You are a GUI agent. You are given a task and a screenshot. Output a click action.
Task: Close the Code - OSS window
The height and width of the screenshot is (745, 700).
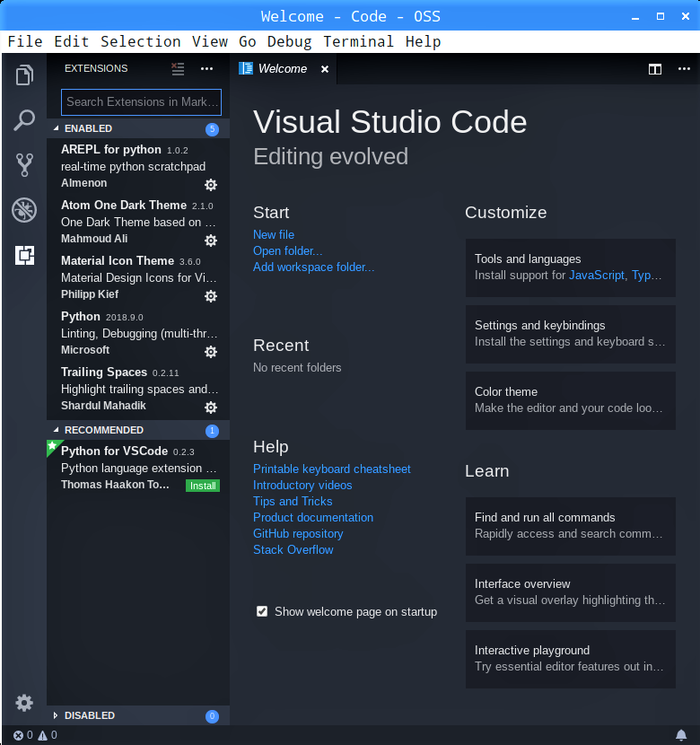[x=686, y=17]
